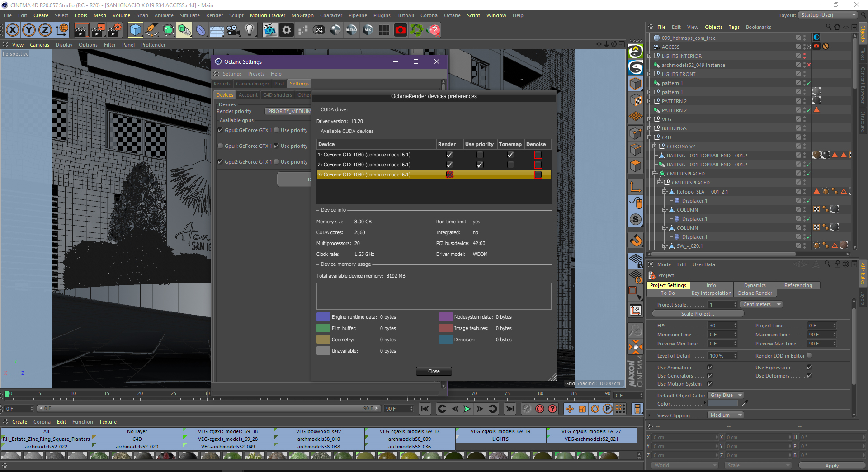Toggle the Y axis lock
The image size is (868, 472).
tap(29, 30)
